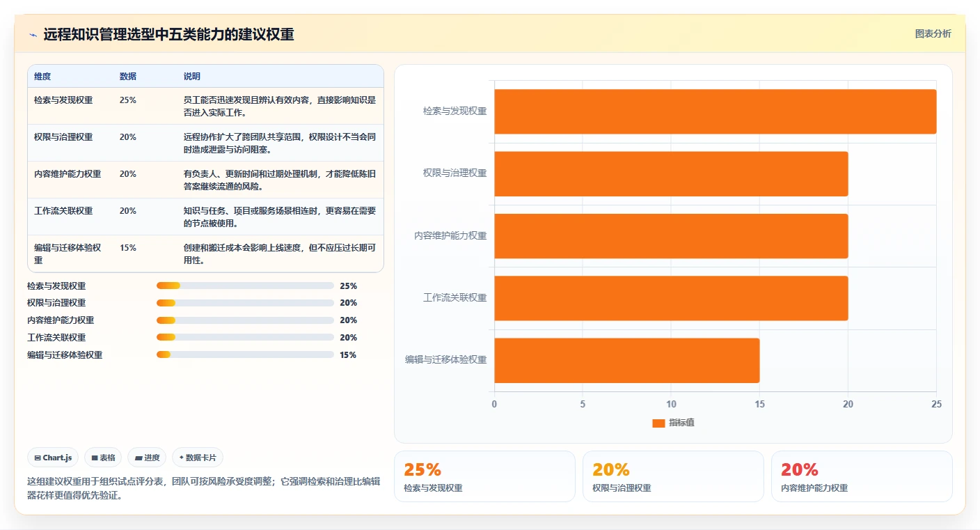Screen dimensions: 980x530
Task: Click the 工作流关联权重 progress bar
Action: pos(245,338)
